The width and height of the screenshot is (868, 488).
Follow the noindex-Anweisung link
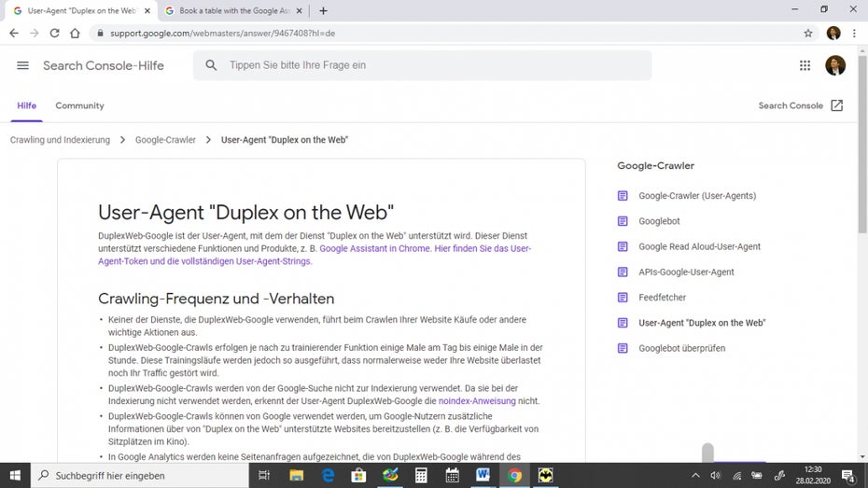477,401
